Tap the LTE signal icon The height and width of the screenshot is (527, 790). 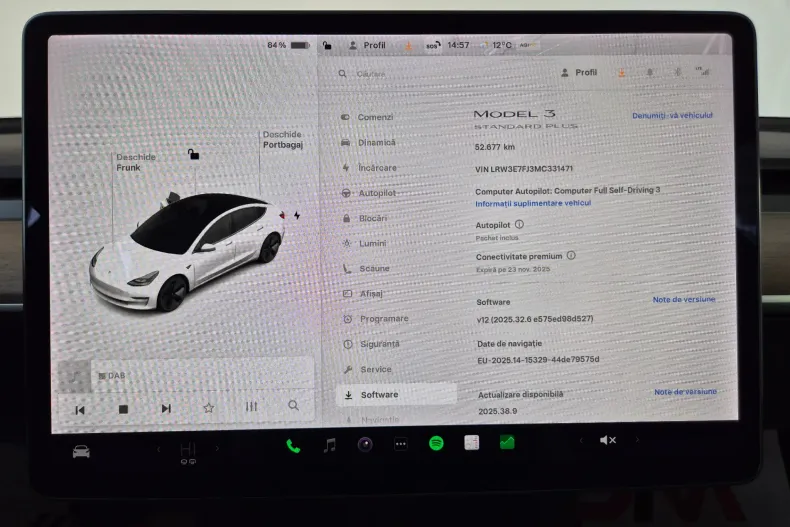pyautogui.click(x=703, y=71)
